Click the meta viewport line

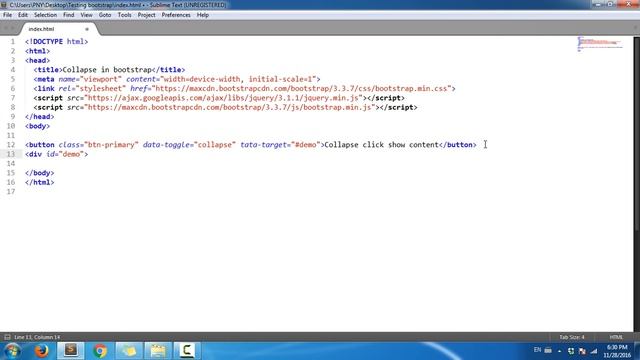pos(177,79)
